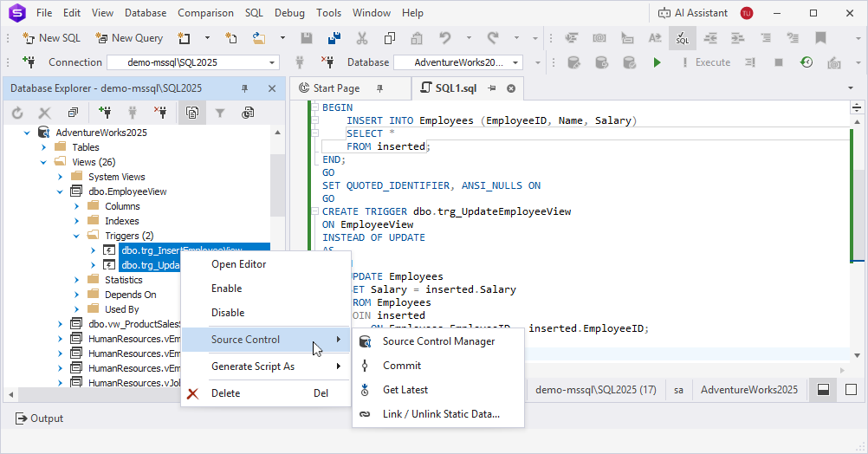Screen dimensions: 868x454
Task: Collapse the BEGIN code block fold marker
Action: click(315, 107)
